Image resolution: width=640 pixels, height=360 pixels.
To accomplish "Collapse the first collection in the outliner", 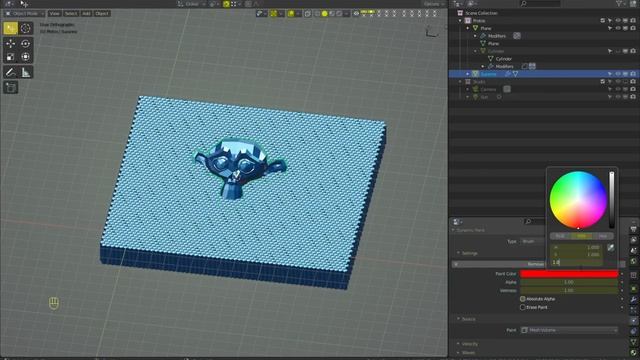I will 460,20.
